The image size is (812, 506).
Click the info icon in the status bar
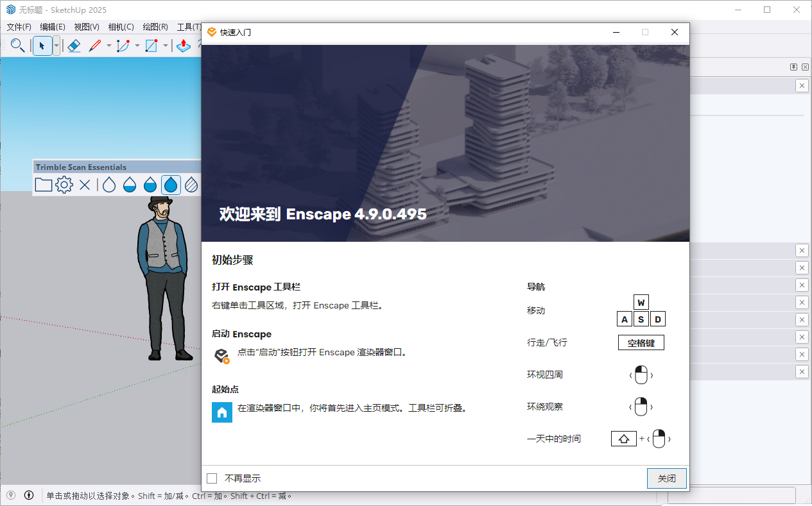tap(29, 494)
